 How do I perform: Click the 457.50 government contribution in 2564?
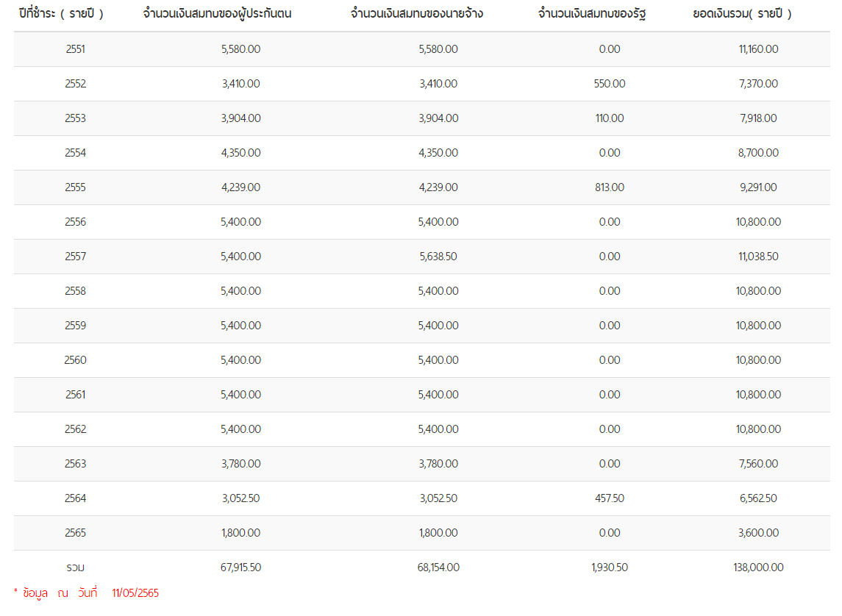coord(610,498)
